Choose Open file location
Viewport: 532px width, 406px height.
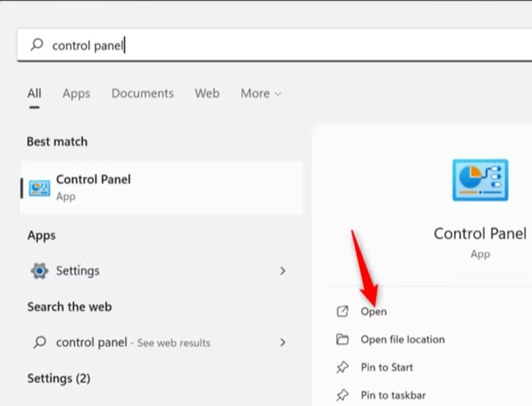coord(402,340)
